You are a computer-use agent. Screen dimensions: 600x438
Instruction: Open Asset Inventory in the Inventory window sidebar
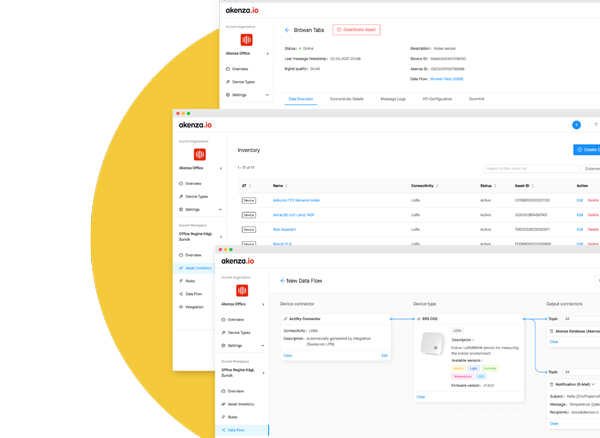(x=195, y=268)
